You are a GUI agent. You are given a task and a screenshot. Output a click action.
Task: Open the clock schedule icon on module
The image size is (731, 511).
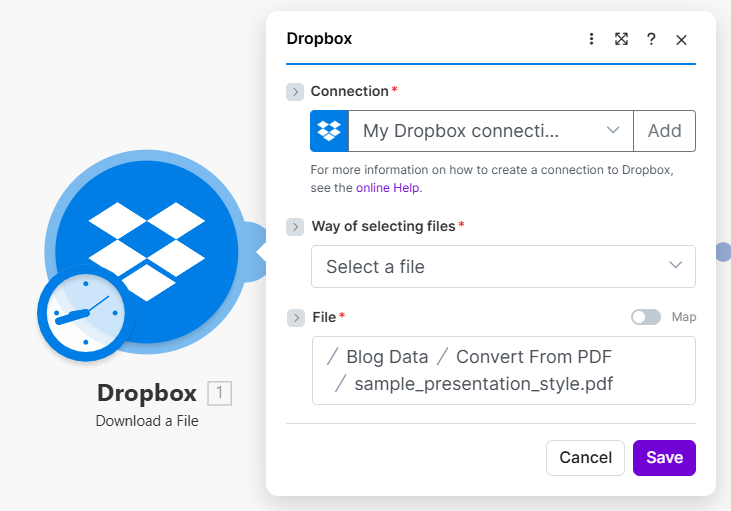[x=85, y=314]
